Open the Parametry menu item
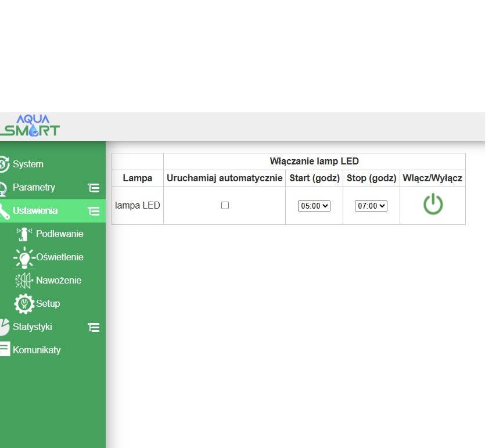This screenshot has width=496, height=448. [x=34, y=187]
